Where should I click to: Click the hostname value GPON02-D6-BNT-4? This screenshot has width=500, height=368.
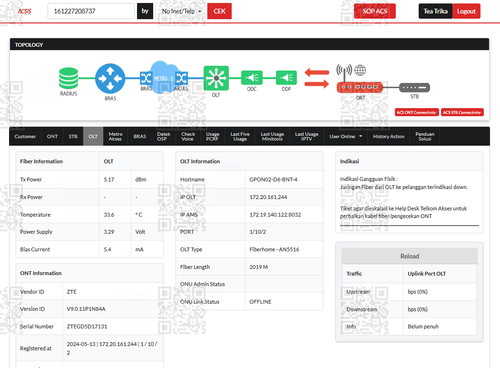point(273,179)
